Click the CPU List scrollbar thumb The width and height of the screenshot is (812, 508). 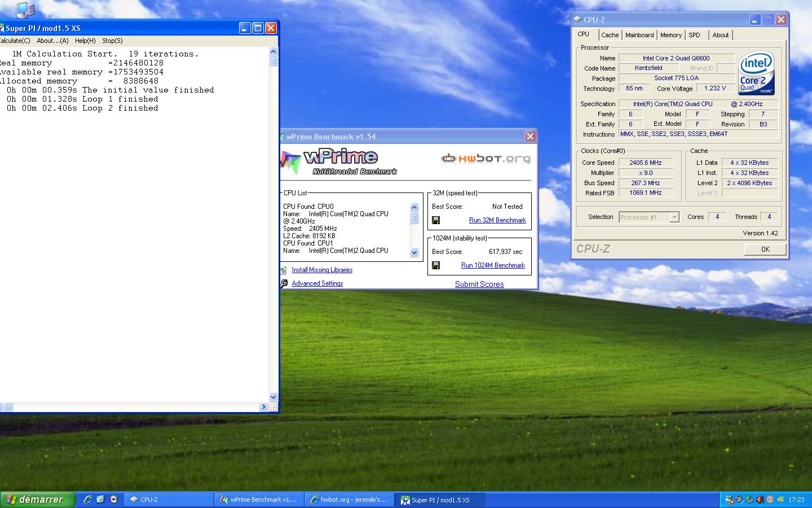click(414, 217)
